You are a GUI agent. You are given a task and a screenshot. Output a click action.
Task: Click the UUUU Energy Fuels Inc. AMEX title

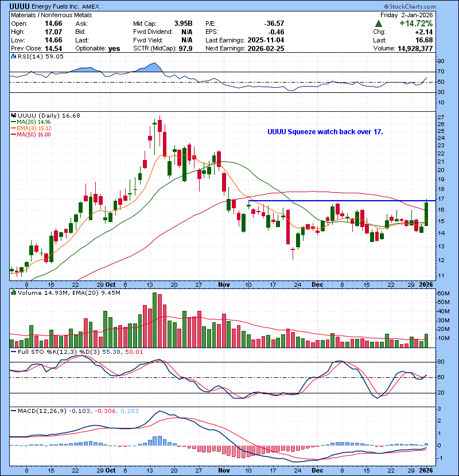(54, 6)
